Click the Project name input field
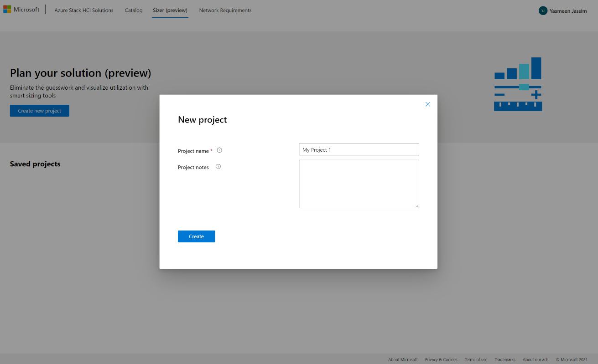This screenshot has width=598, height=364. tap(359, 149)
